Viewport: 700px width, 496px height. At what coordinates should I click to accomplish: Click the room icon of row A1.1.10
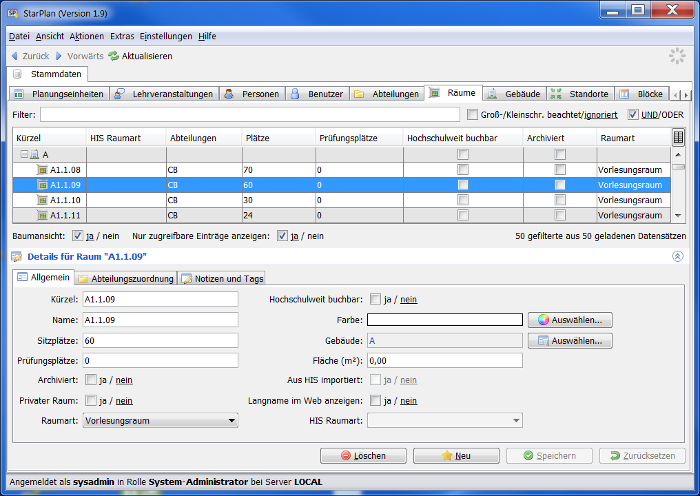pos(42,200)
